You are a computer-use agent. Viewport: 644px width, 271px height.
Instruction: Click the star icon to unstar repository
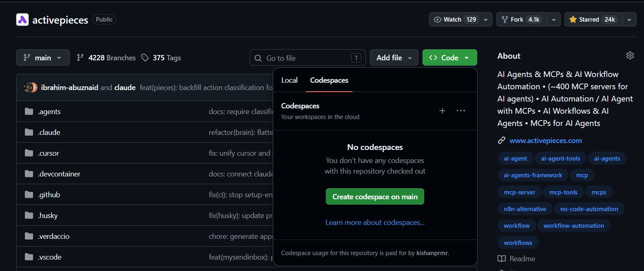tap(573, 20)
